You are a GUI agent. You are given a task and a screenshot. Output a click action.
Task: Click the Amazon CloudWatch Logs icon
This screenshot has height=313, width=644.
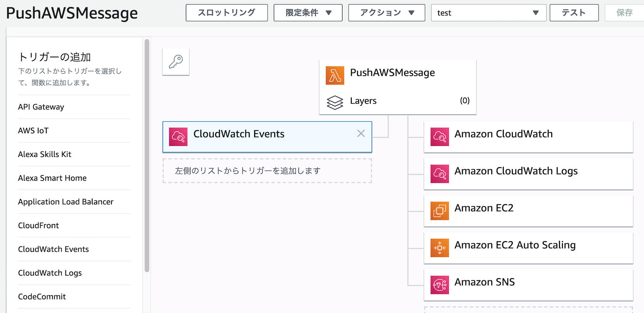click(440, 173)
